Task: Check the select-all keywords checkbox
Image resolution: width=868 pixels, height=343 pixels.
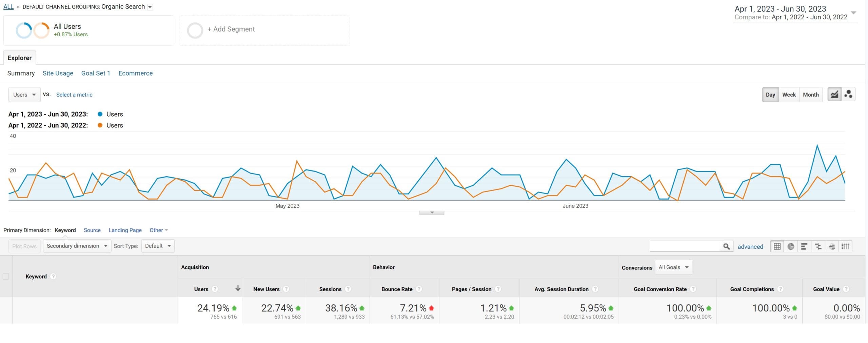Action: 6,276
